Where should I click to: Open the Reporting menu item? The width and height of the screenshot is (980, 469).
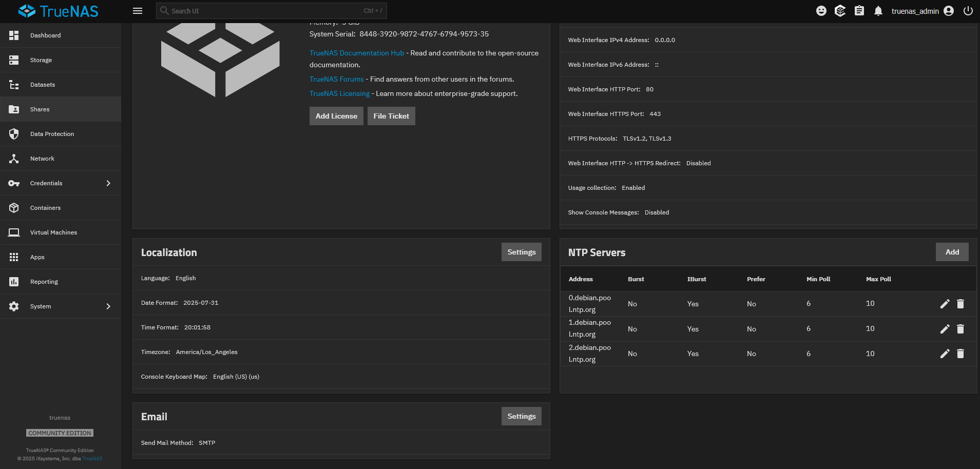(x=61, y=282)
